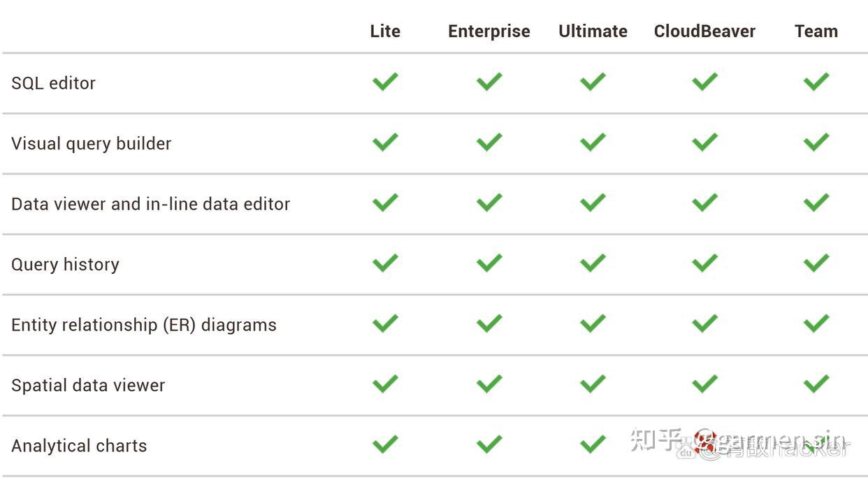
Task: Click the Team checkmark for ER diagrams row
Action: (816, 324)
